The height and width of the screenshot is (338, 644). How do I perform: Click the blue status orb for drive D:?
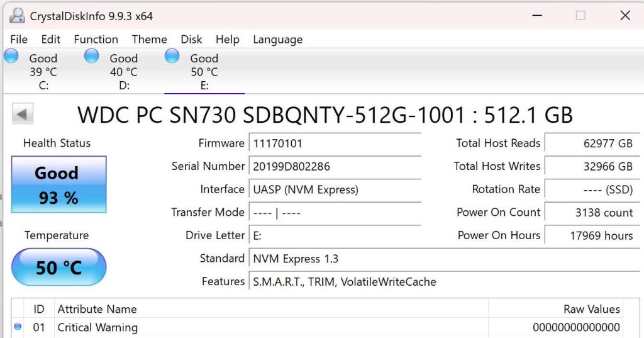point(92,56)
